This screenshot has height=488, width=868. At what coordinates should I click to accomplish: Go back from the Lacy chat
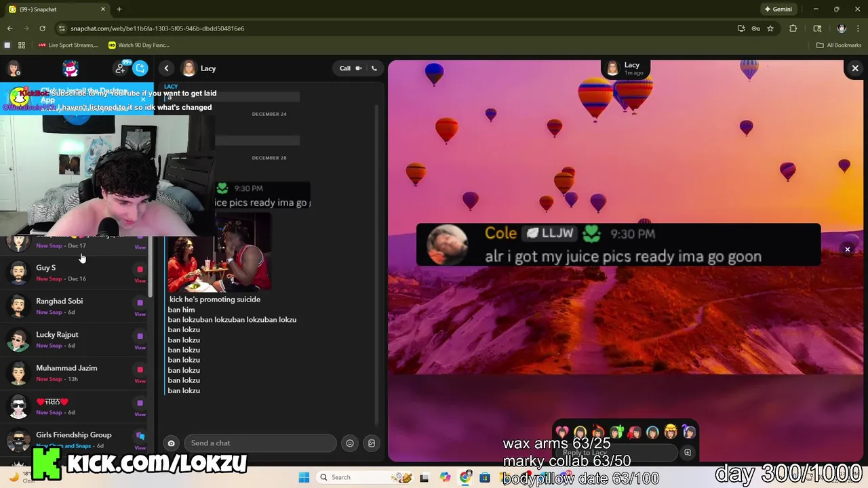pos(166,68)
